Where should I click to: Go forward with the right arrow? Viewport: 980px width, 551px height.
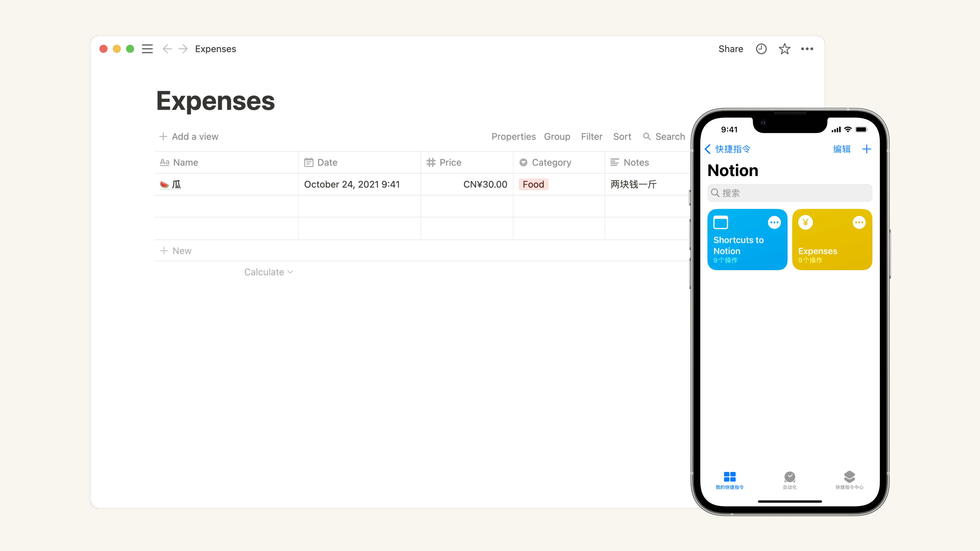tap(183, 49)
